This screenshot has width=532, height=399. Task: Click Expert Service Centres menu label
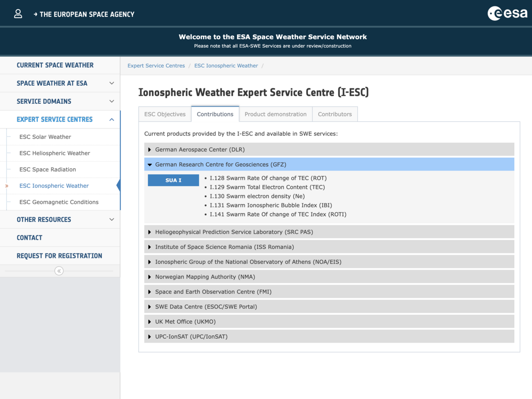pyautogui.click(x=55, y=120)
